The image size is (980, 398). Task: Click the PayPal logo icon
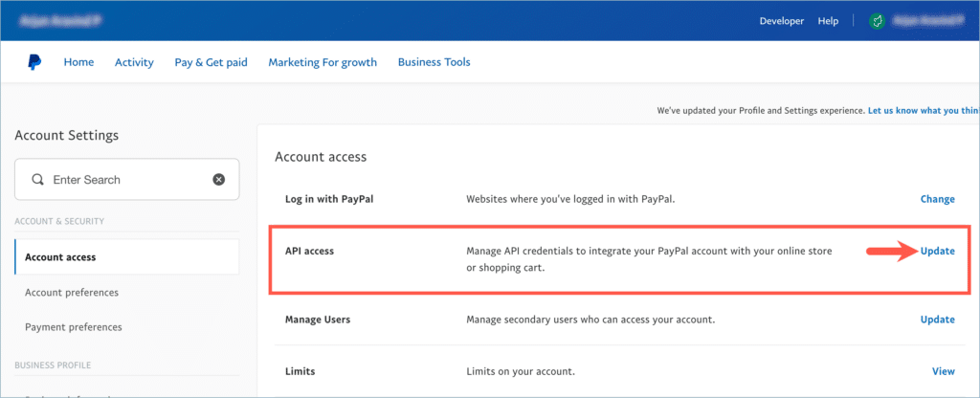(x=33, y=62)
